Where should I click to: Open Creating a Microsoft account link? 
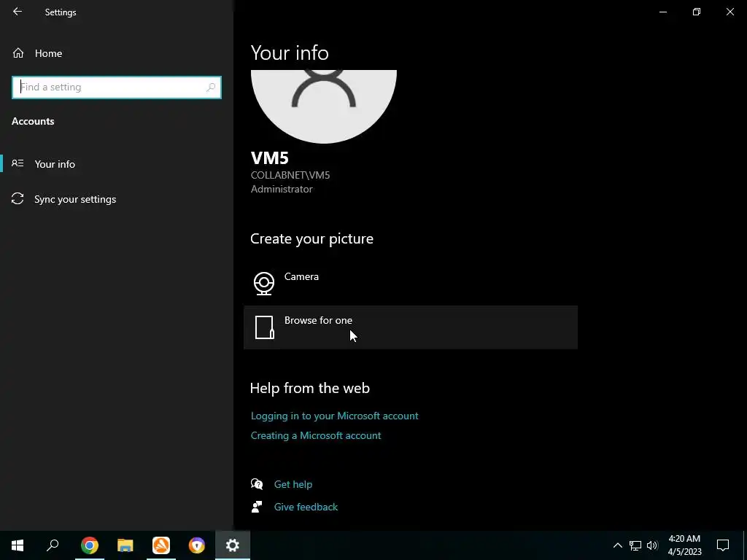point(316,435)
